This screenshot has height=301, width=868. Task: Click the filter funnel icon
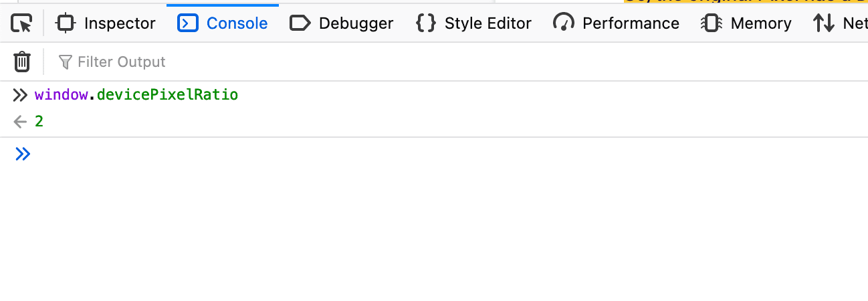65,62
